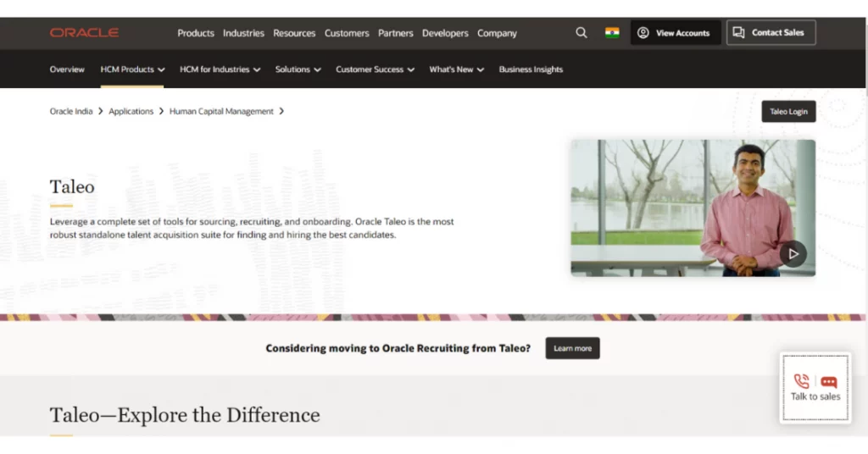Open the Products menu
Image resolution: width=868 pixels, height=454 pixels.
196,33
